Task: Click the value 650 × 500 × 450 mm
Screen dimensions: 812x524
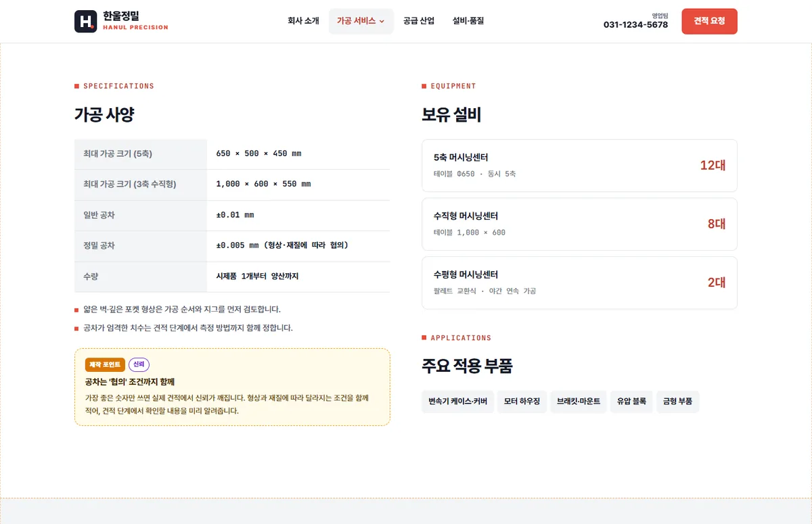Action: (258, 154)
